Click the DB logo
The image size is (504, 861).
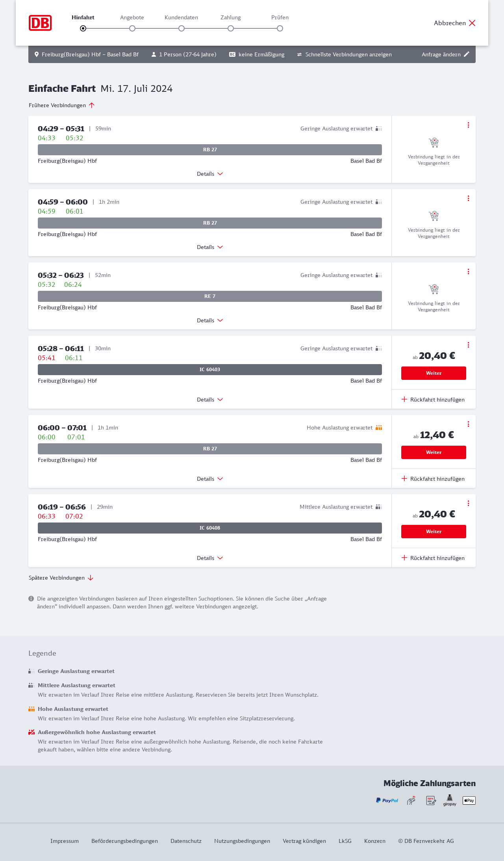coord(40,23)
